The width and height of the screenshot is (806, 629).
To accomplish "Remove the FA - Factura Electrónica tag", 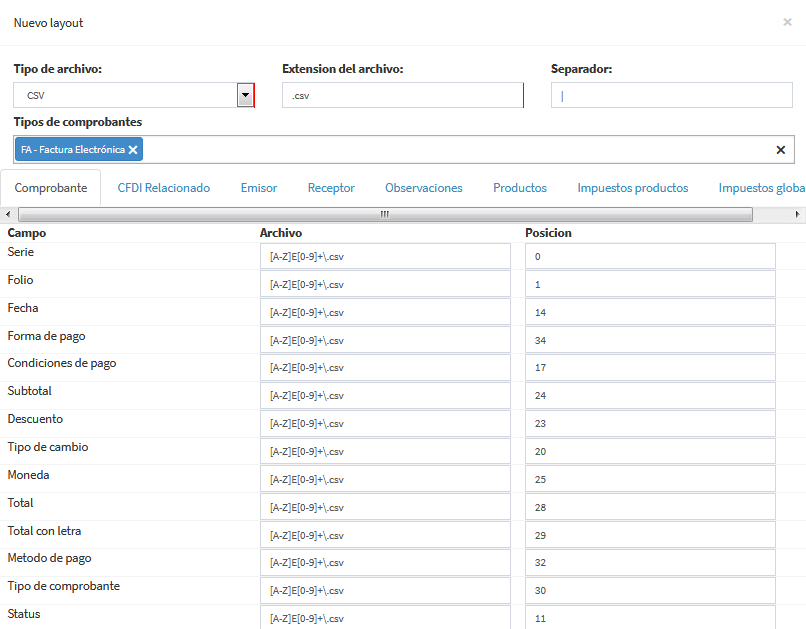I will [133, 150].
